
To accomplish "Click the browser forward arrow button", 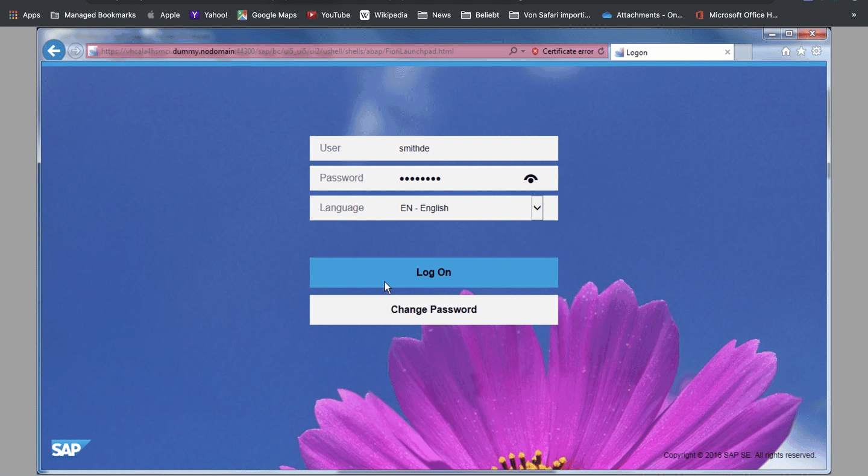I will coord(75,51).
